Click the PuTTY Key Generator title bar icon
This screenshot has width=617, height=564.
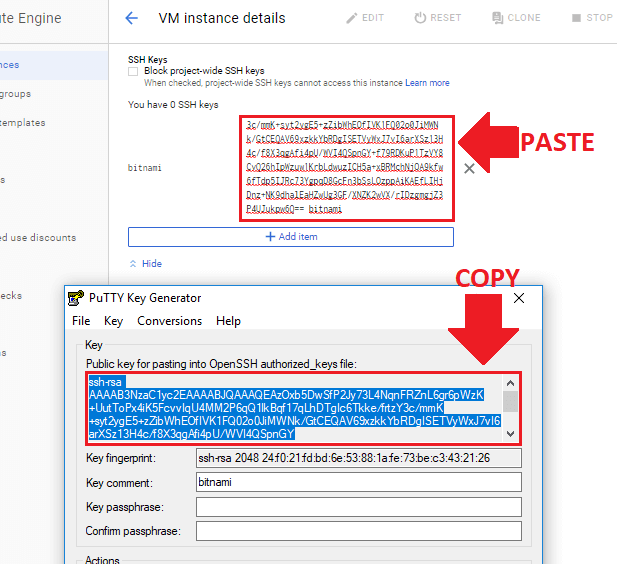pyautogui.click(x=76, y=298)
